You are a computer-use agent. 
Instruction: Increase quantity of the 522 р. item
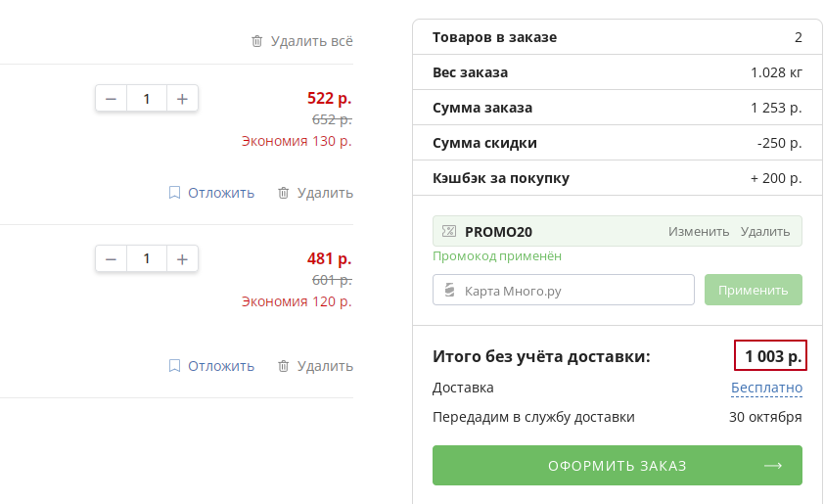(x=182, y=98)
